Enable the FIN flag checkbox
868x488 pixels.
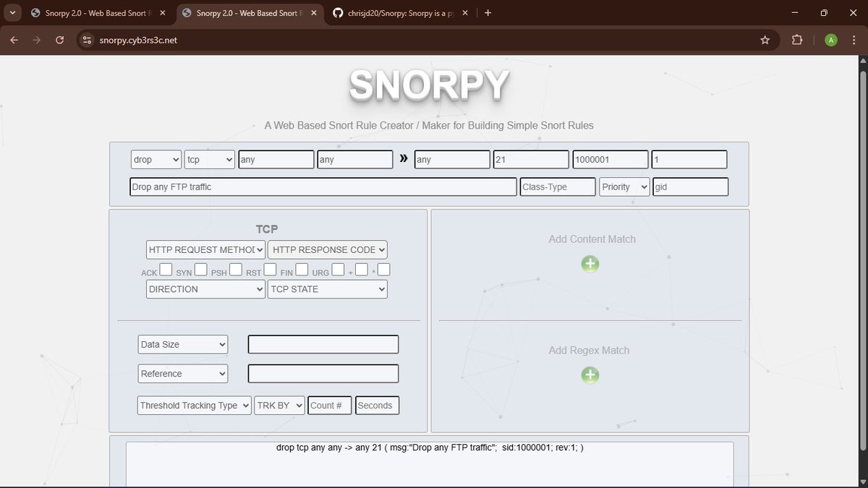(302, 270)
